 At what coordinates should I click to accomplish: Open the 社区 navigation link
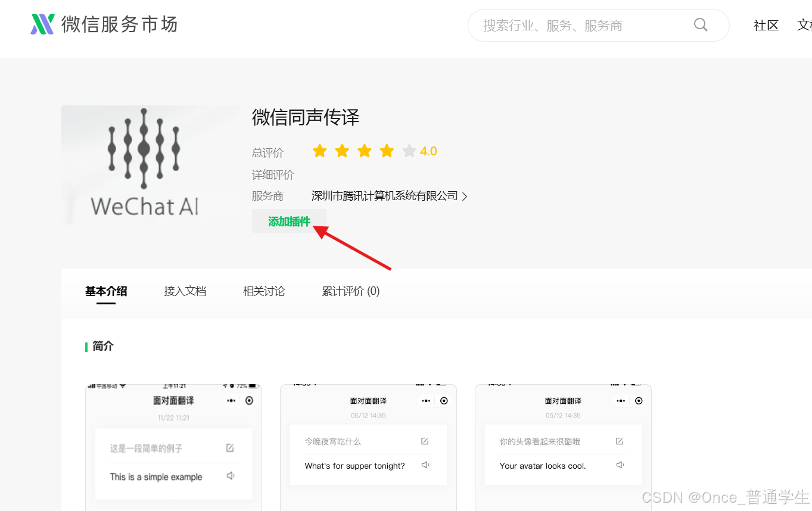click(x=766, y=26)
